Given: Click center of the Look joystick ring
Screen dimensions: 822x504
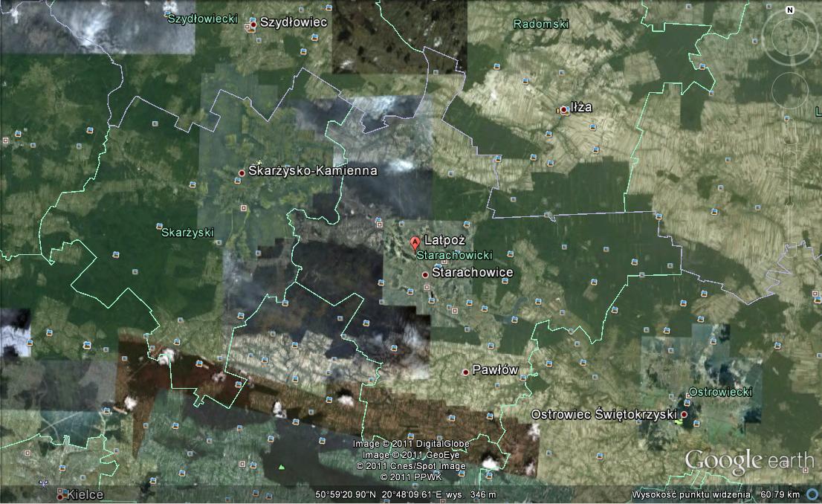Looking at the screenshot, I should pyautogui.click(x=789, y=38).
